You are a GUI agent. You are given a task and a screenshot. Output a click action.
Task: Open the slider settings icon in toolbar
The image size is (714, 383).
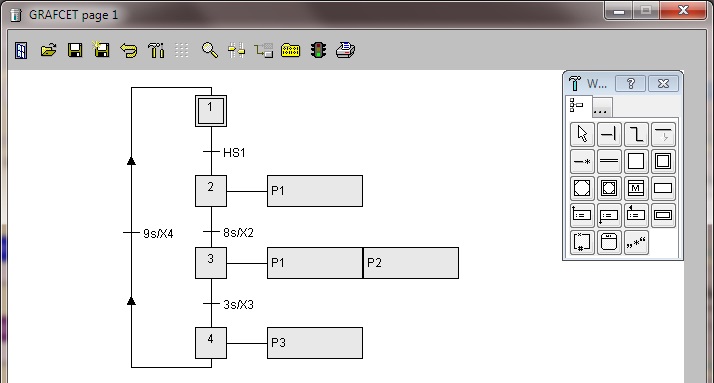(236, 50)
